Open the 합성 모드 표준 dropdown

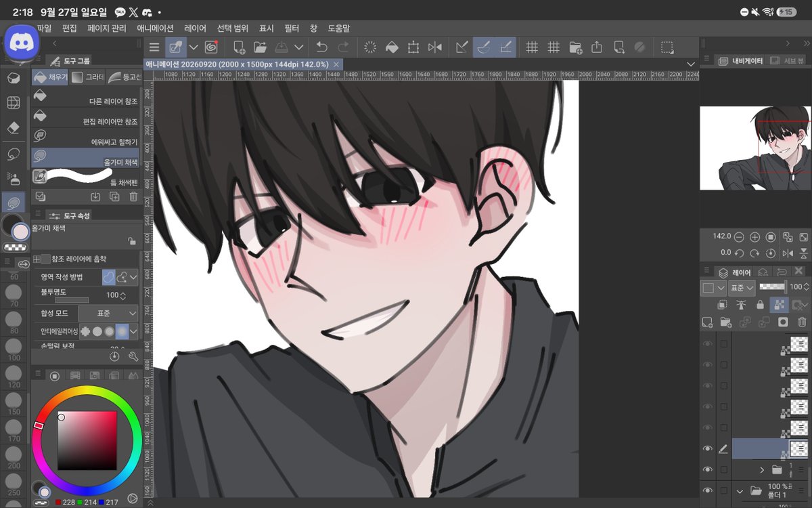click(x=108, y=314)
